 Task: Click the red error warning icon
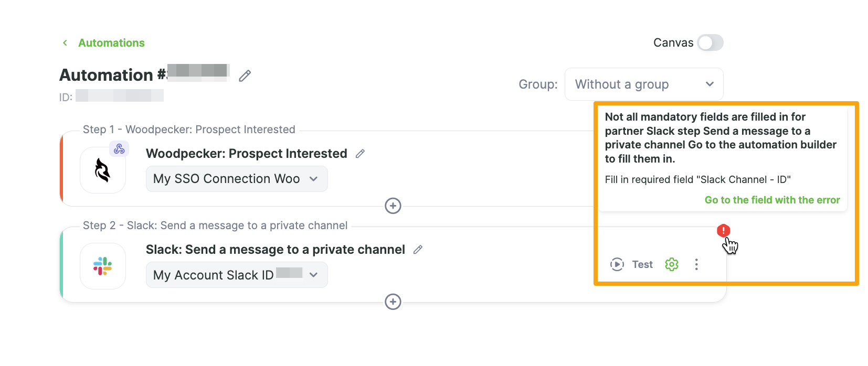723,231
